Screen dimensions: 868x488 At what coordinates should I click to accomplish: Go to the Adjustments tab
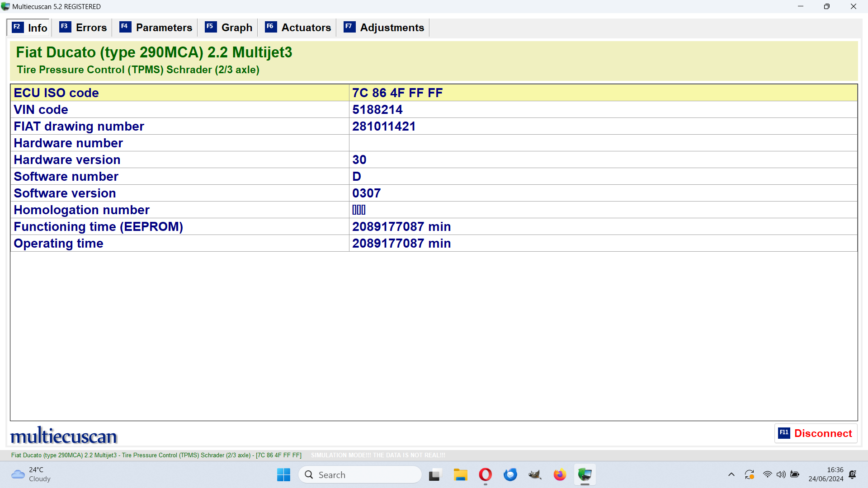pos(384,28)
